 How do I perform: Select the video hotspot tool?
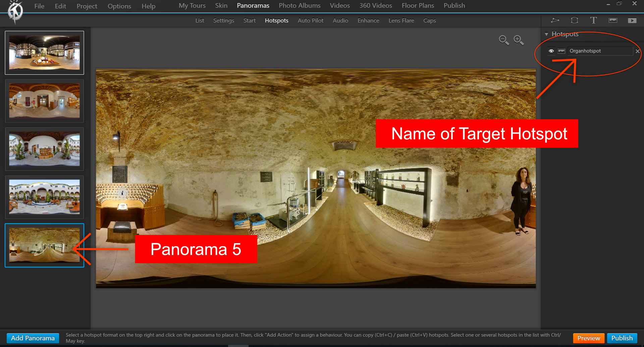point(632,20)
